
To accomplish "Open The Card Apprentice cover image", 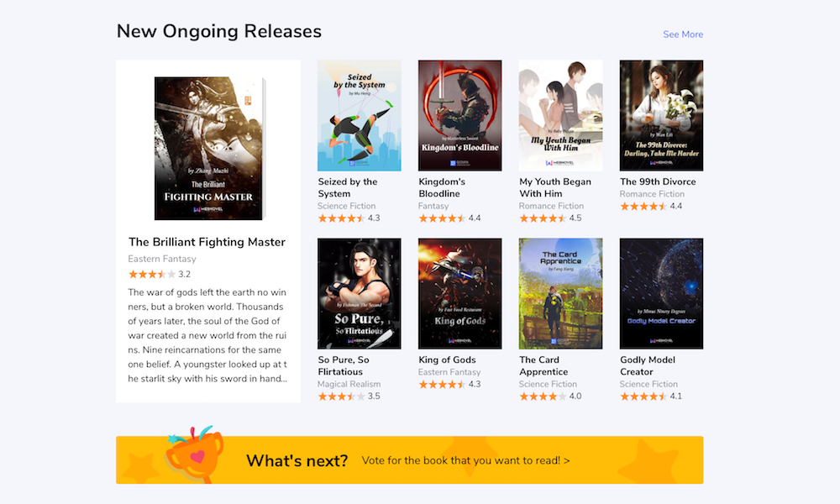I will coord(560,293).
